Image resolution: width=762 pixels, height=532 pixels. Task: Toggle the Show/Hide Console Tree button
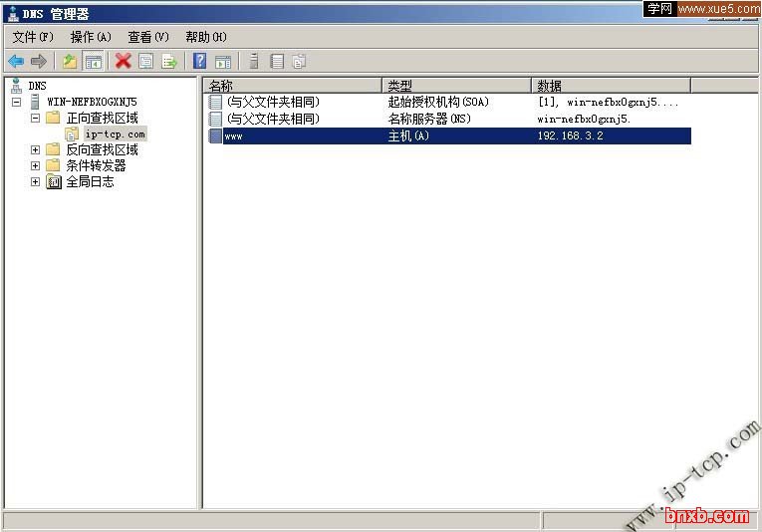pos(93,61)
